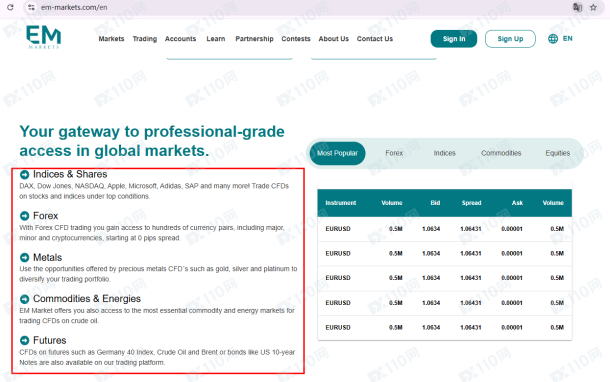This screenshot has height=382, width=610.
Task: Click the arrow icon beside Metals
Action: pyautogui.click(x=25, y=258)
